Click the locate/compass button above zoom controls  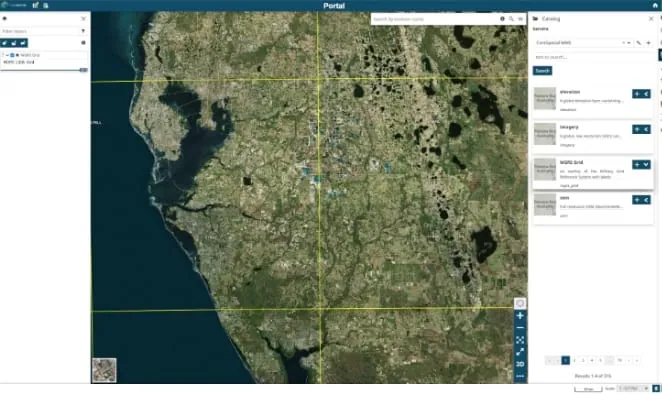[520, 303]
